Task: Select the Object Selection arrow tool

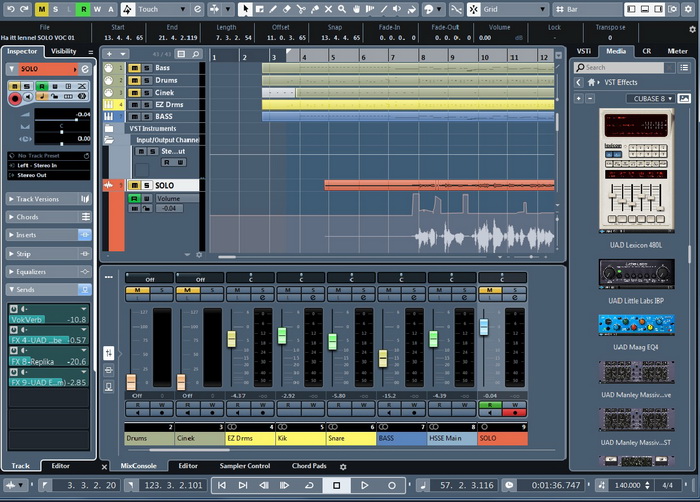Action: point(245,9)
